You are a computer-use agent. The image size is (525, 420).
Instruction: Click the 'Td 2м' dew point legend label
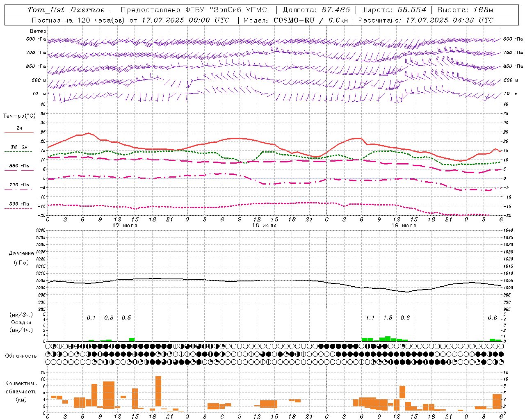point(19,147)
